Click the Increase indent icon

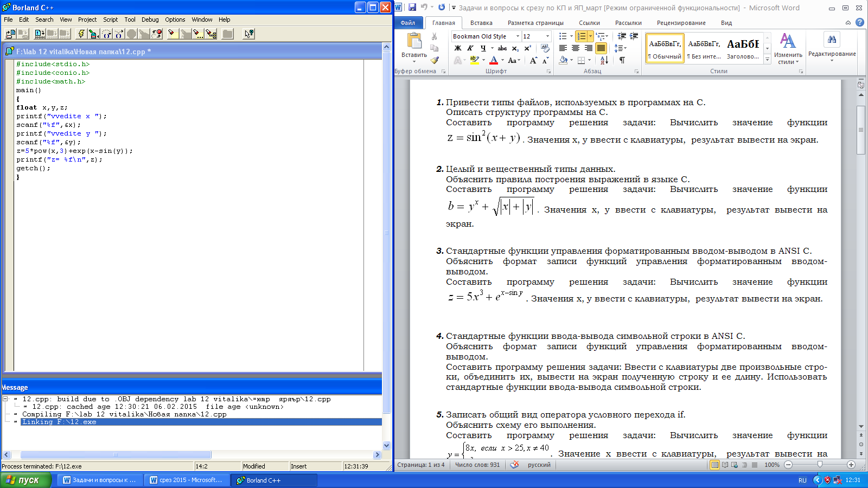point(634,36)
